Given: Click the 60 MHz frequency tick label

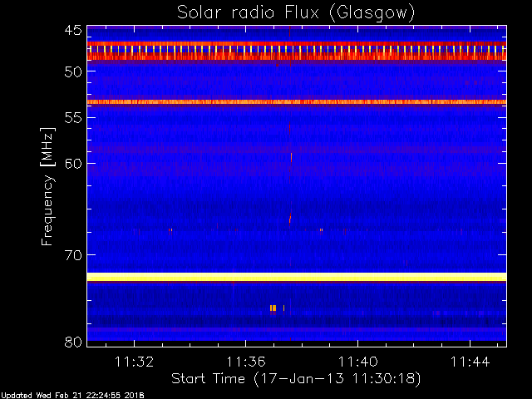Looking at the screenshot, I should click(73, 163).
